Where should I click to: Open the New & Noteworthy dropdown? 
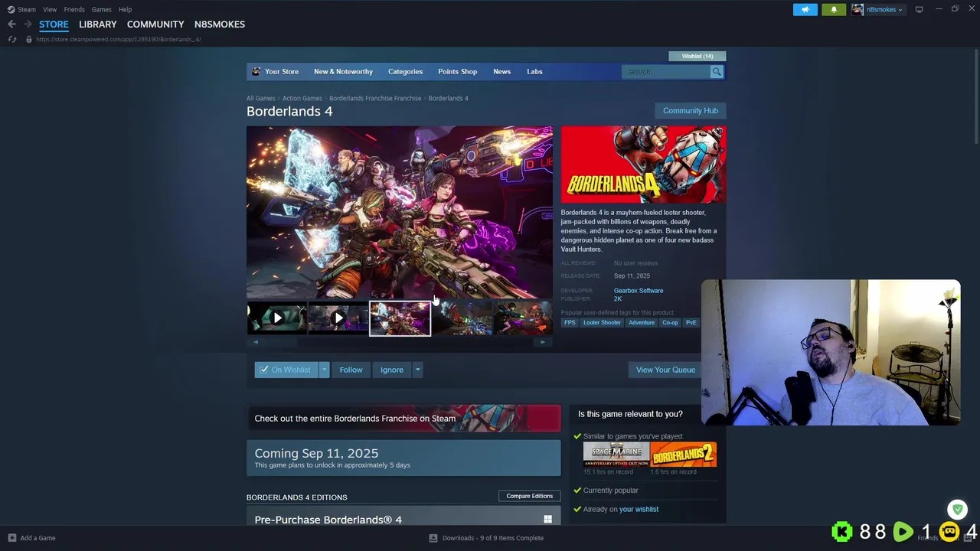(343, 72)
